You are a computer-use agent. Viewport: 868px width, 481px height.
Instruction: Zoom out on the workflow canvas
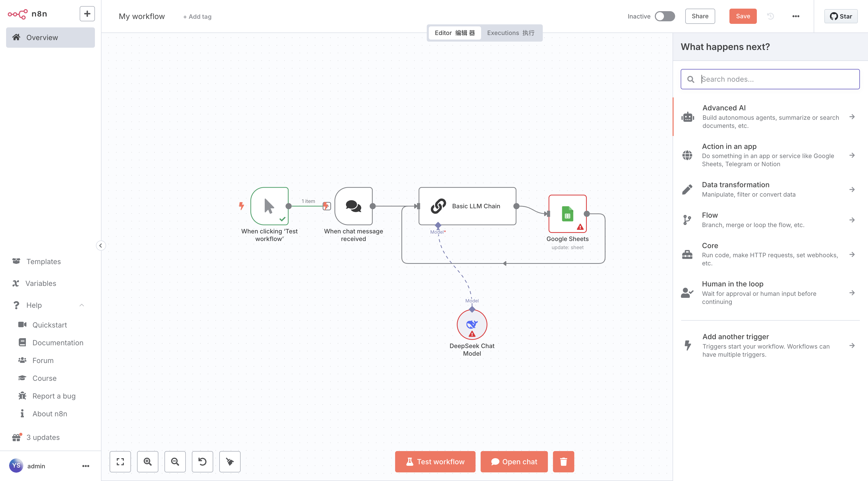[175, 461]
